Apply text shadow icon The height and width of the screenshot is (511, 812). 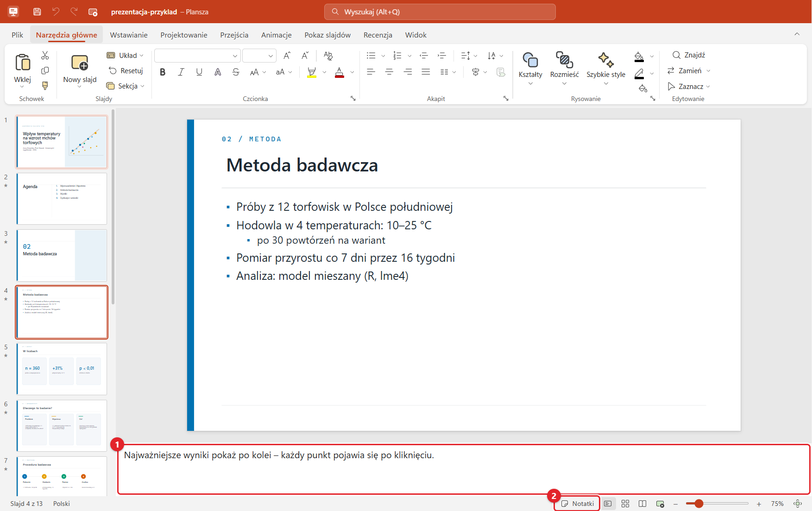click(x=218, y=72)
